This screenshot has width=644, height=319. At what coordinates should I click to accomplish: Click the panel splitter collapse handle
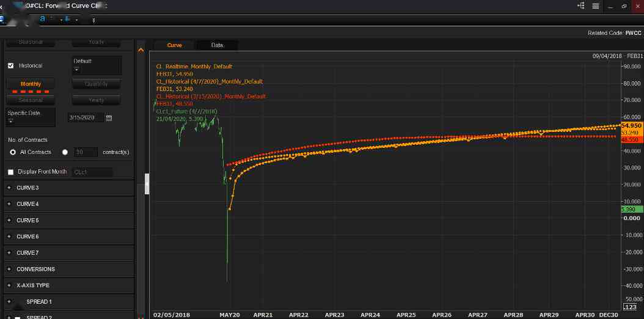[147, 183]
